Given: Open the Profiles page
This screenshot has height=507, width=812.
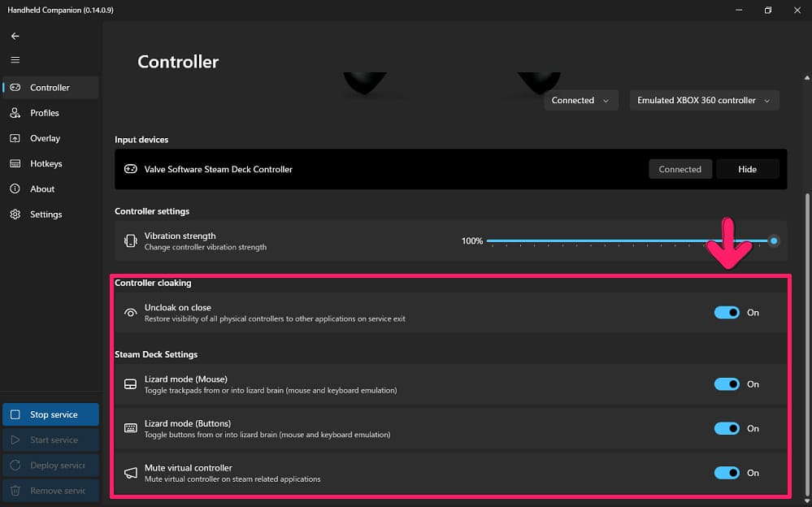Looking at the screenshot, I should (50, 113).
